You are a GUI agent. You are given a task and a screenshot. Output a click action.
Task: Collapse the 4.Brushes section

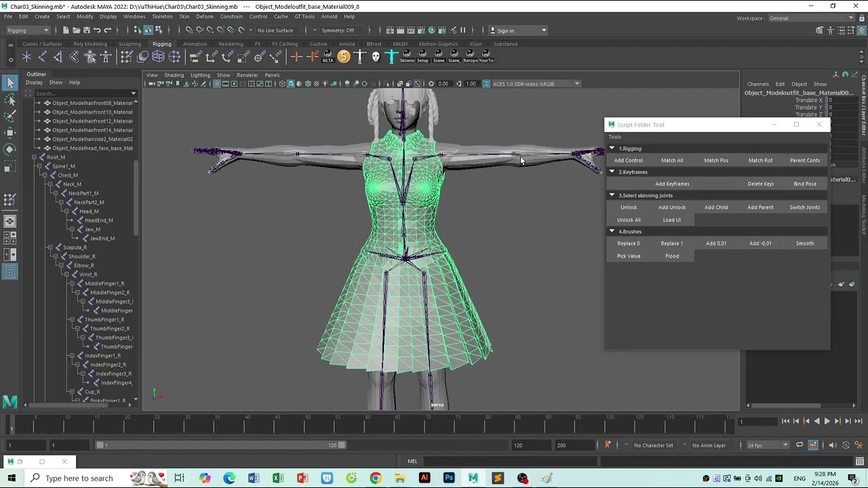point(612,231)
